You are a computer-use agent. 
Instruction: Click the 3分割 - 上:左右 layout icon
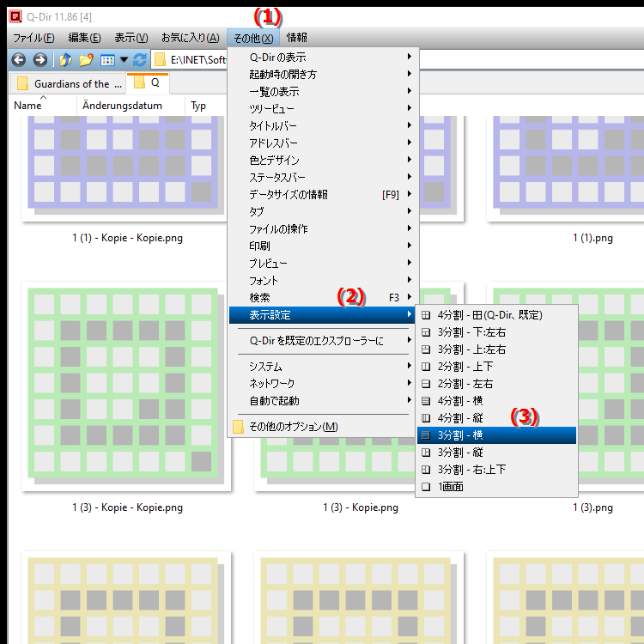coord(426,349)
